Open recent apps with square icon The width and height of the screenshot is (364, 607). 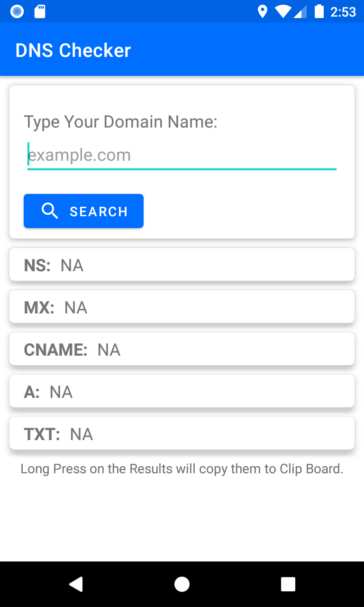click(x=288, y=584)
